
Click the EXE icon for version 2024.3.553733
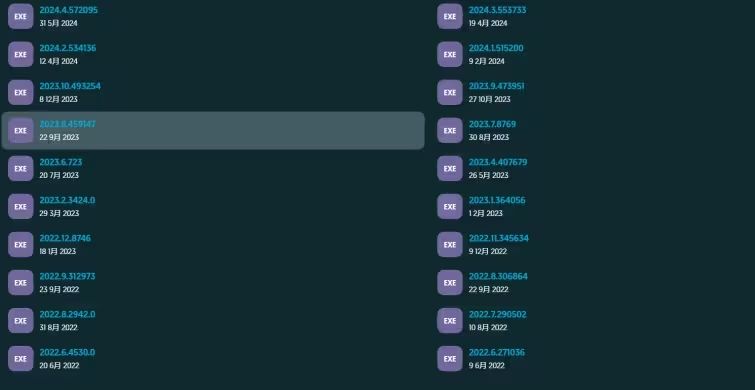click(x=450, y=16)
